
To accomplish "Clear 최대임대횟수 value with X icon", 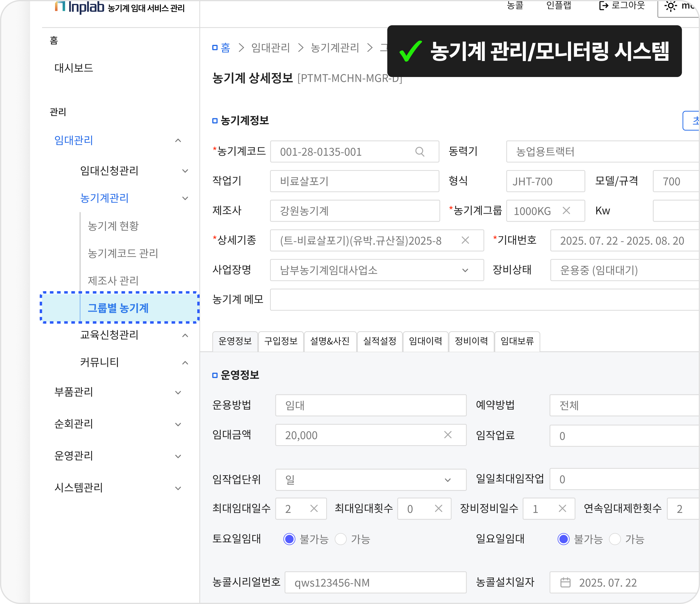I will coord(438,508).
